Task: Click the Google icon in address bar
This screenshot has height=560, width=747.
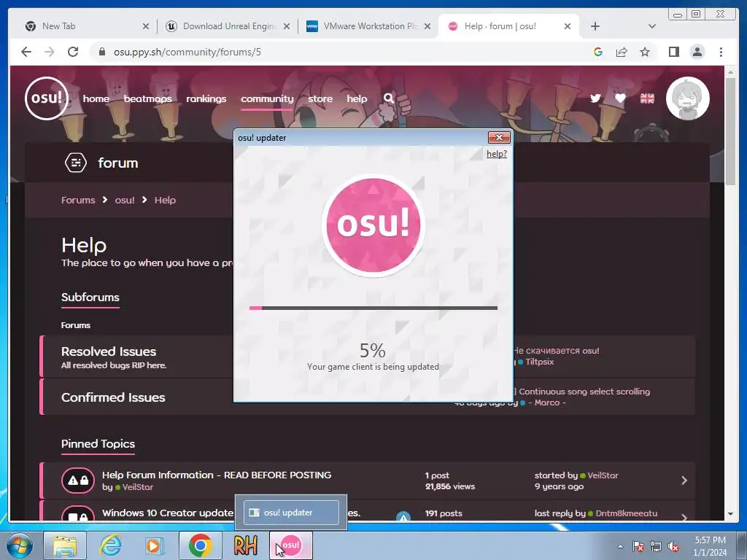Action: [598, 52]
